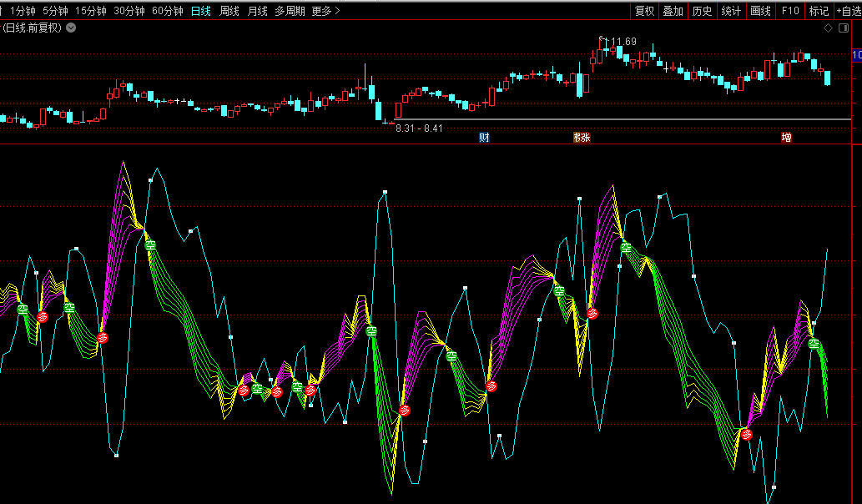Click the diamond icon above the chart

click(x=828, y=28)
